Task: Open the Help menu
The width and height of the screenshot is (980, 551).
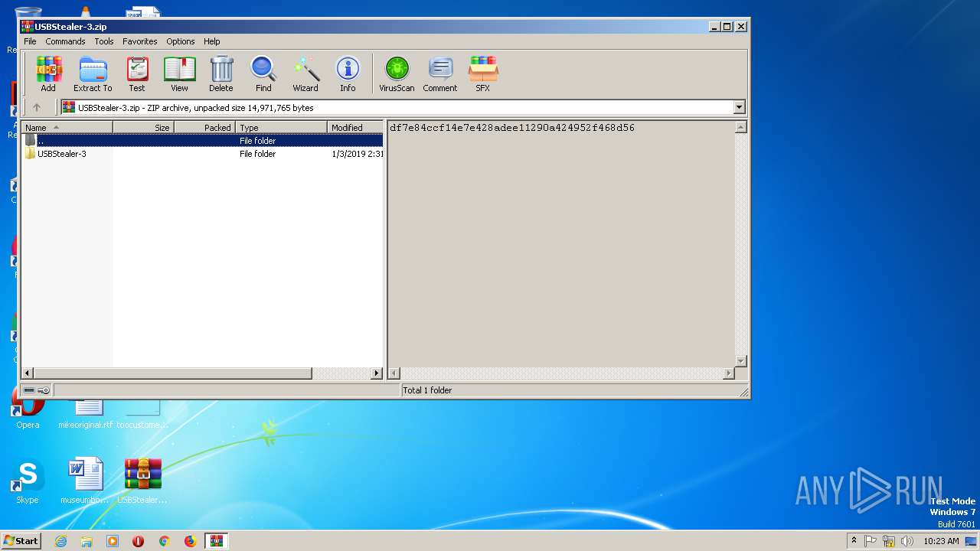Action: (x=212, y=41)
